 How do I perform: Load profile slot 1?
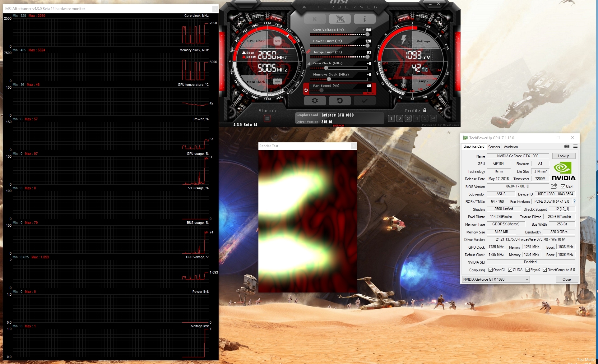point(392,118)
